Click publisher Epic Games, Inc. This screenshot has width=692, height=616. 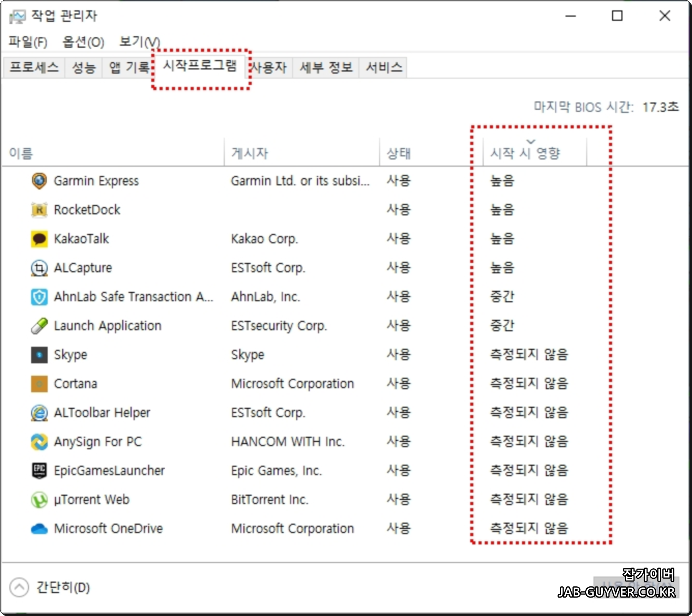click(x=276, y=471)
